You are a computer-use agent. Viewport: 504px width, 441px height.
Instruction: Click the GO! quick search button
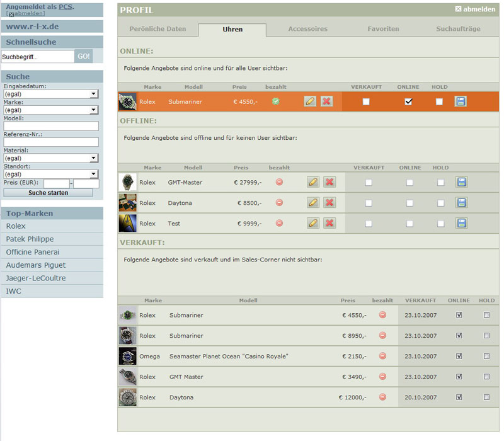[x=84, y=56]
